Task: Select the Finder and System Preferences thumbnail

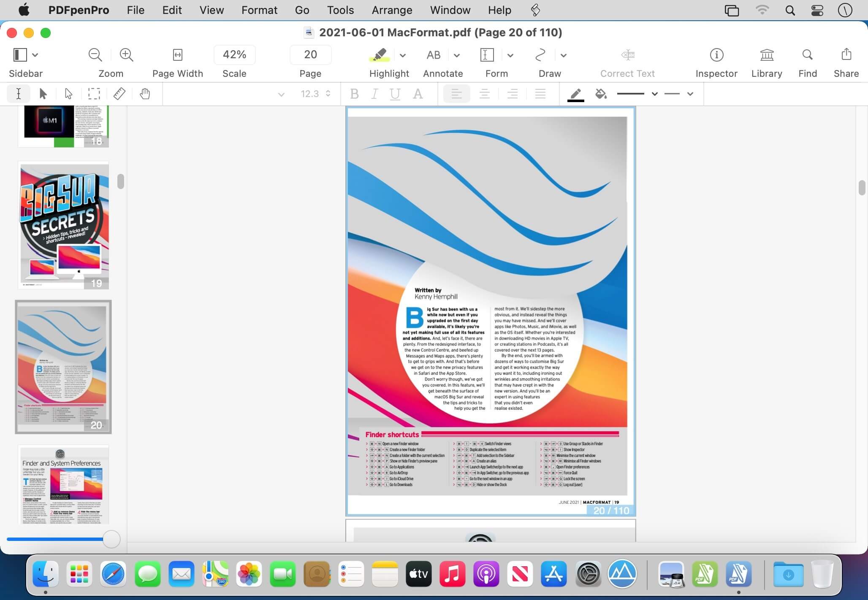Action: [63, 484]
